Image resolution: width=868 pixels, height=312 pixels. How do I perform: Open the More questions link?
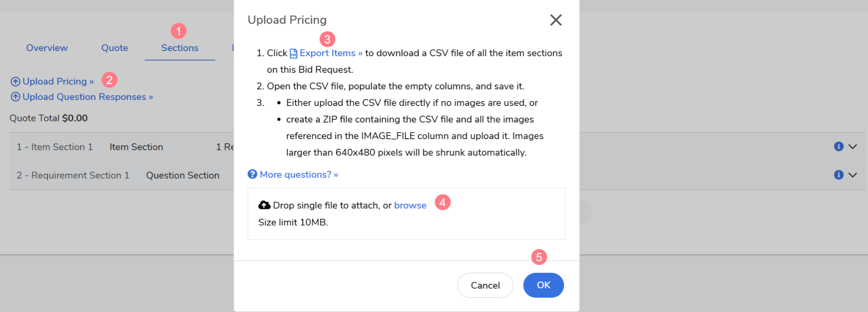pos(298,175)
